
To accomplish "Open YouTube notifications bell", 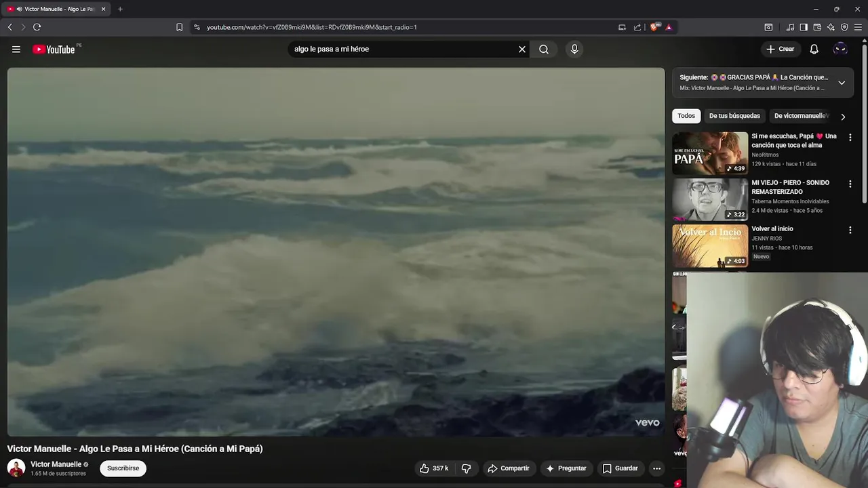I will tap(814, 49).
